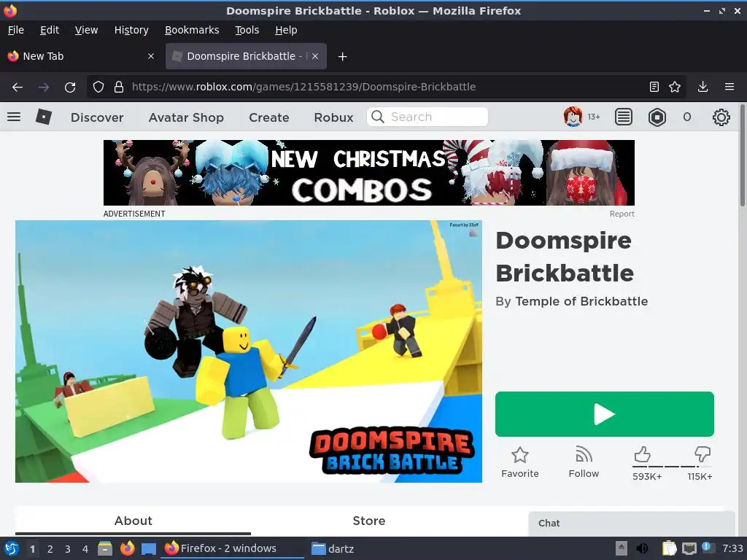Select Firefox - 2 windows taskbar entry
Image resolution: width=747 pixels, height=560 pixels.
pyautogui.click(x=233, y=548)
